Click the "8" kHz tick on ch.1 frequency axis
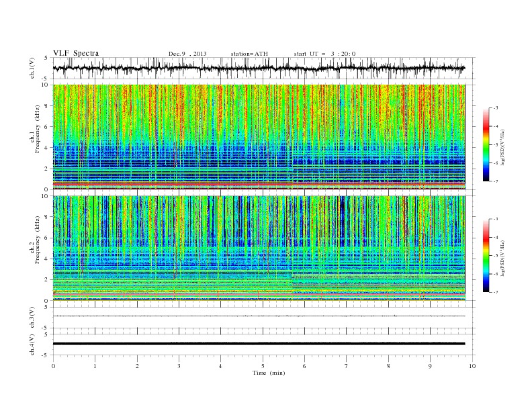 [47, 106]
